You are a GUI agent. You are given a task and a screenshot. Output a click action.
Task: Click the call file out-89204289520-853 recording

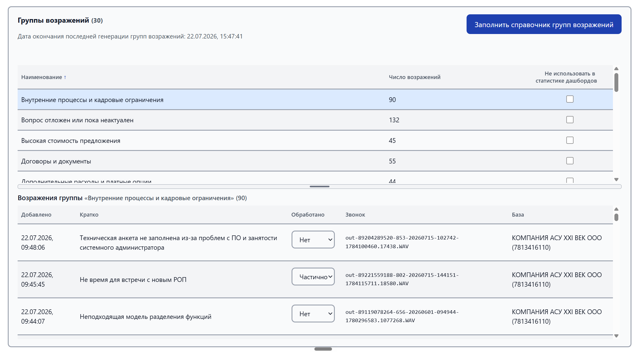click(402, 242)
